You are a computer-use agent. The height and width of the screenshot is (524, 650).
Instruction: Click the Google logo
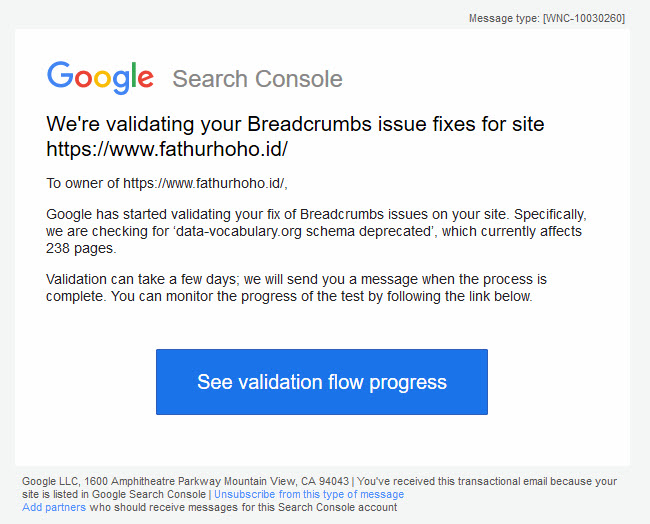click(x=100, y=78)
